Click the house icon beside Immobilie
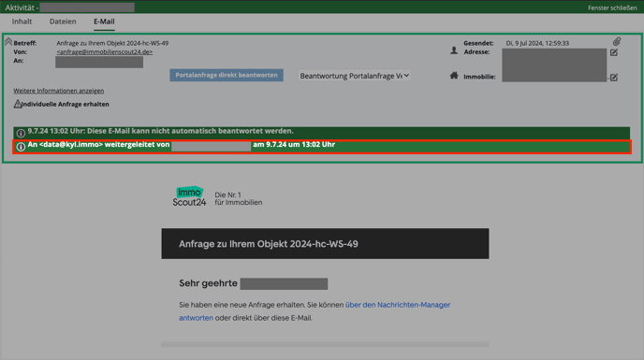 point(454,76)
